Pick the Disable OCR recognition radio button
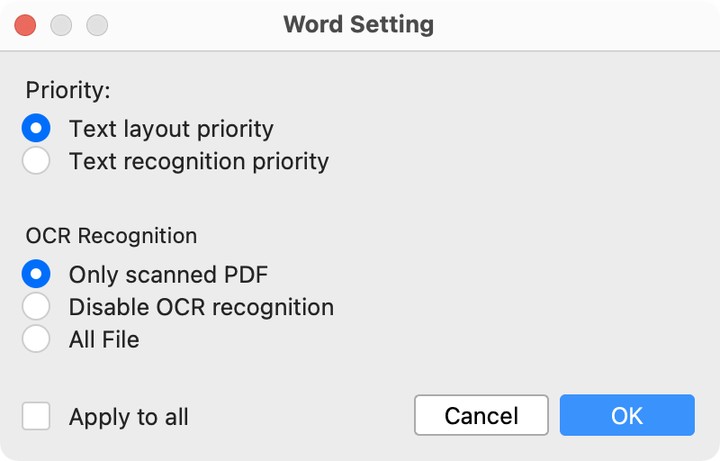Image resolution: width=720 pixels, height=461 pixels. (x=36, y=307)
